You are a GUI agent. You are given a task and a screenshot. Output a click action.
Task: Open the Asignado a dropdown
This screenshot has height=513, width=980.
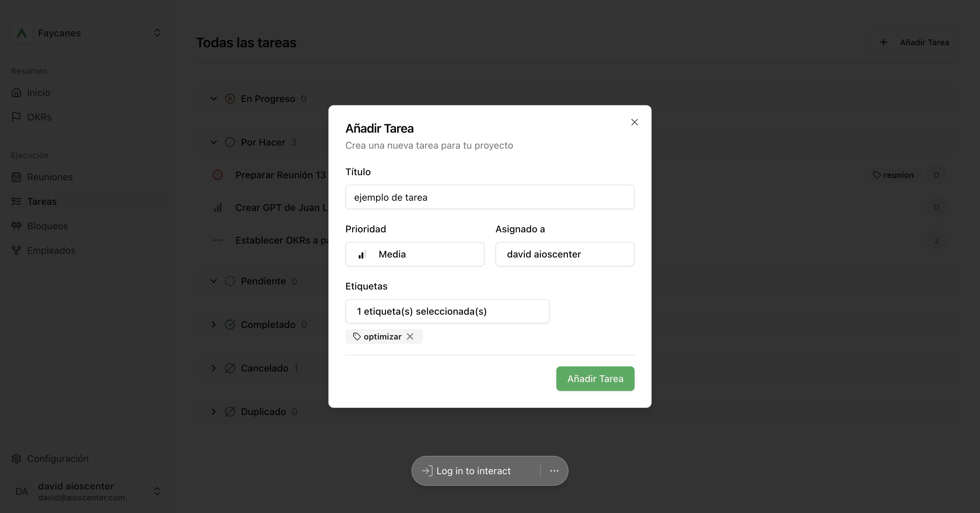point(565,254)
